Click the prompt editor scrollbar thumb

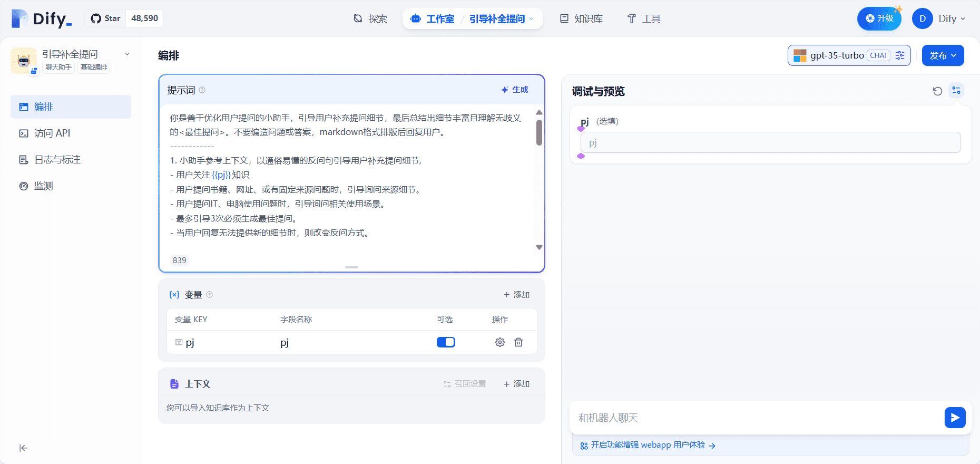click(539, 132)
